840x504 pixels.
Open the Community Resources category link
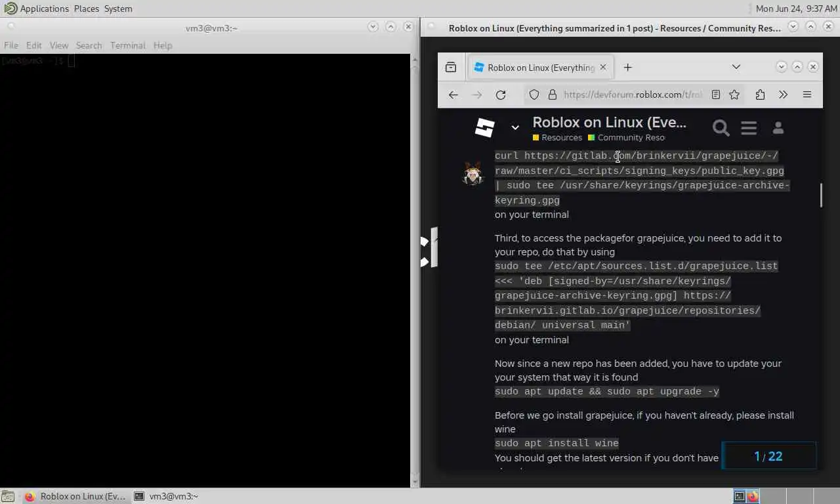coord(627,137)
